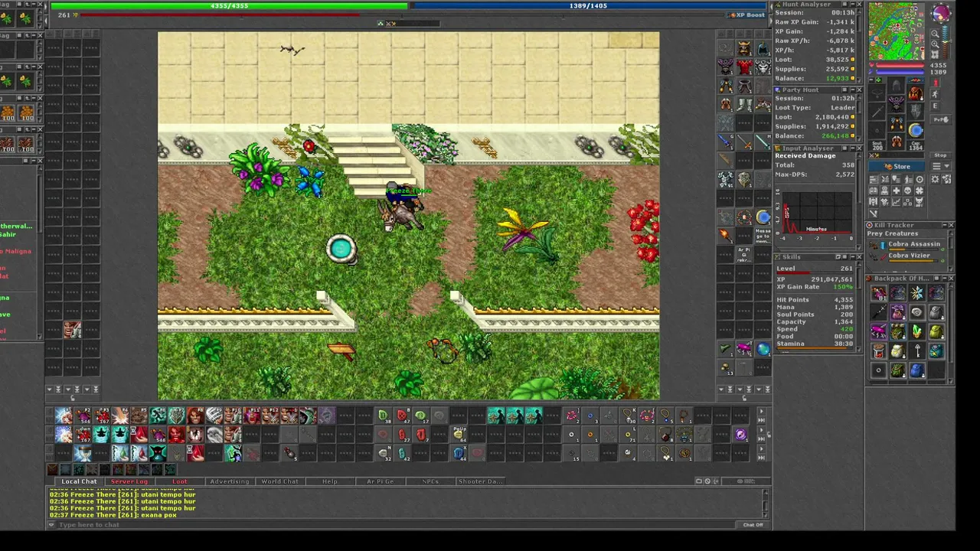The height and width of the screenshot is (551, 980).
Task: Open the Advertising chat tab
Action: pyautogui.click(x=229, y=481)
